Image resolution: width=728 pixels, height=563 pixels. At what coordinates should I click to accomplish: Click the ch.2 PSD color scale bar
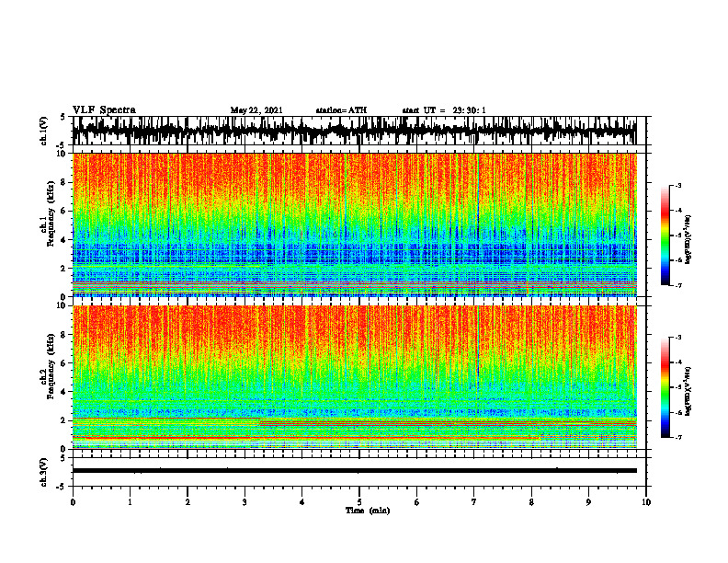665,387
